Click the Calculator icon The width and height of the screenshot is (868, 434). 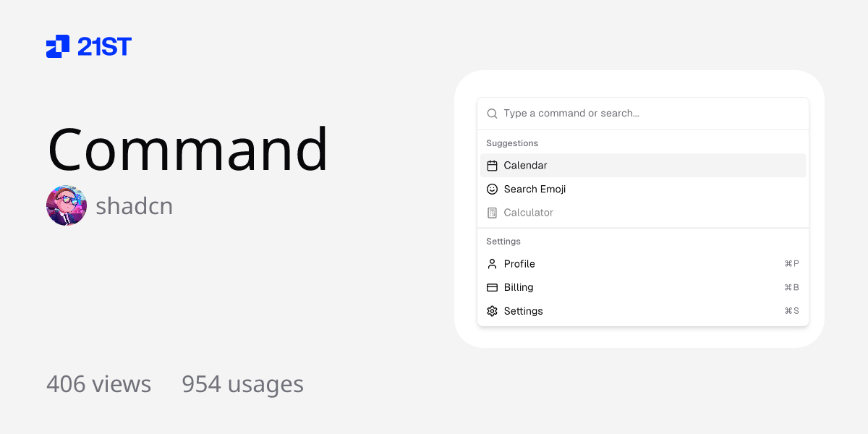tap(492, 212)
